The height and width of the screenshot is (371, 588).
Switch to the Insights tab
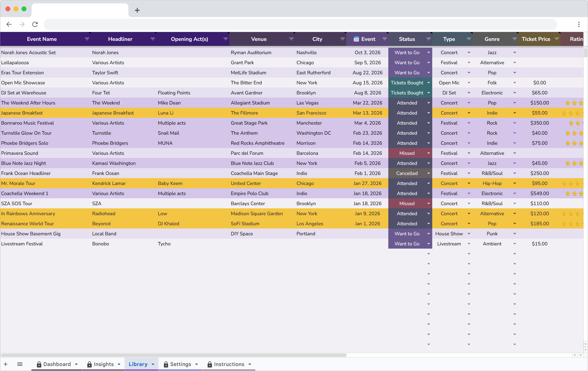point(104,364)
